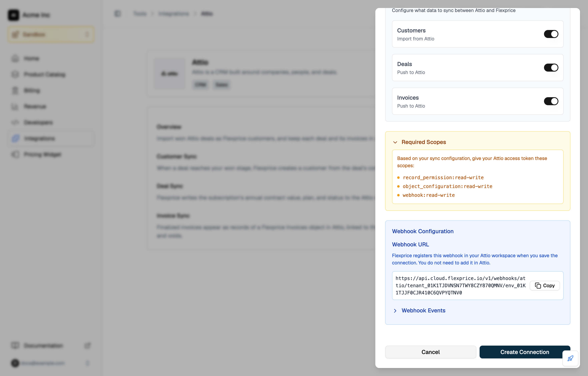Click the Integrations sidebar icon
The height and width of the screenshot is (376, 588).
coord(15,138)
